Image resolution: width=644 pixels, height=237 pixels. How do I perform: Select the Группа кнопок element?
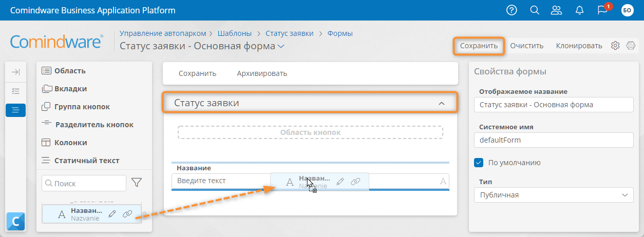click(75, 107)
